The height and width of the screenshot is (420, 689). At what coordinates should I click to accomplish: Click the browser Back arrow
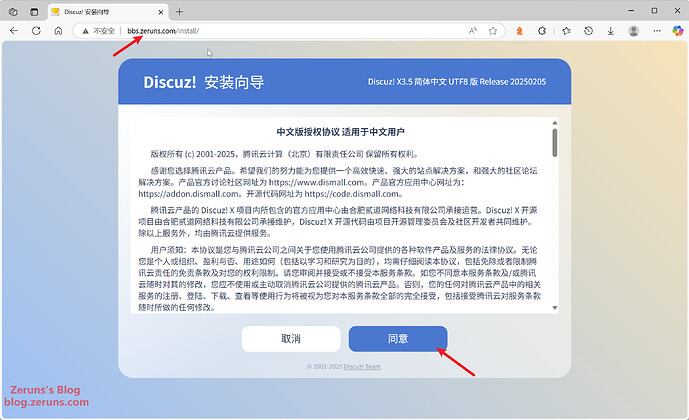point(14,31)
